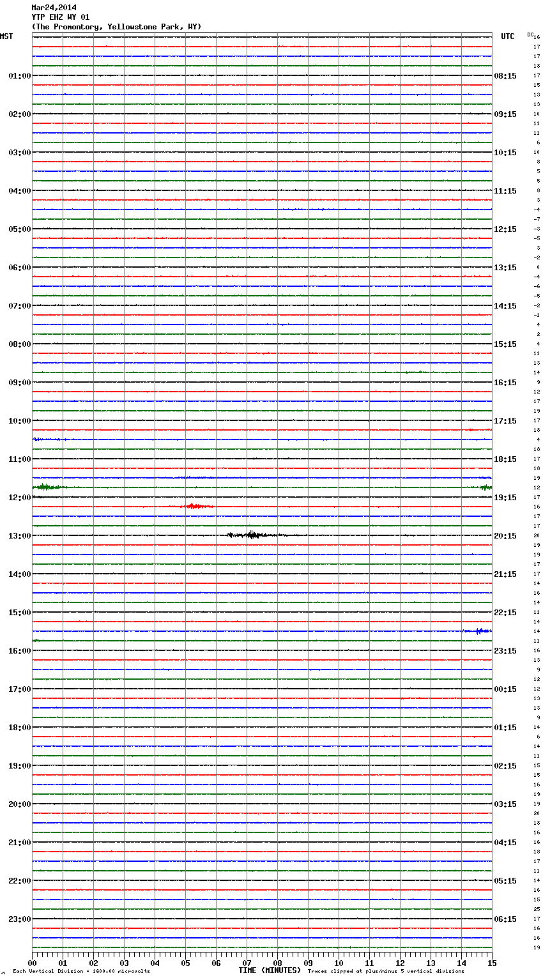
Task: Click the Promontory, Yellowstone Park station description
Action: click(x=116, y=27)
